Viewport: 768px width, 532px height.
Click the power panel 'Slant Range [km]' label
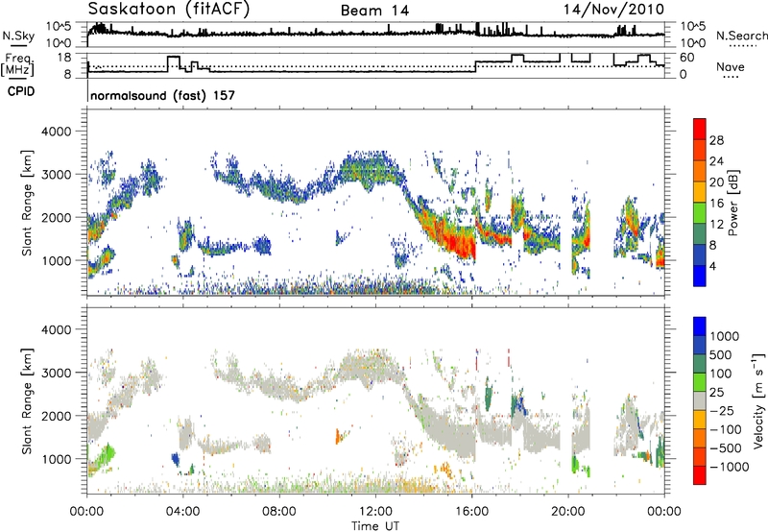(x=27, y=203)
